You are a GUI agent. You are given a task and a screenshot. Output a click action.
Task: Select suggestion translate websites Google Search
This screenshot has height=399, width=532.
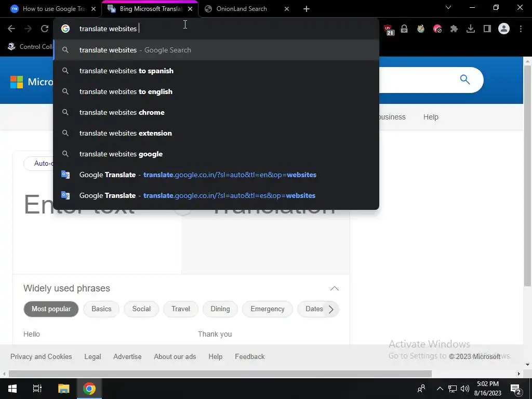216,50
